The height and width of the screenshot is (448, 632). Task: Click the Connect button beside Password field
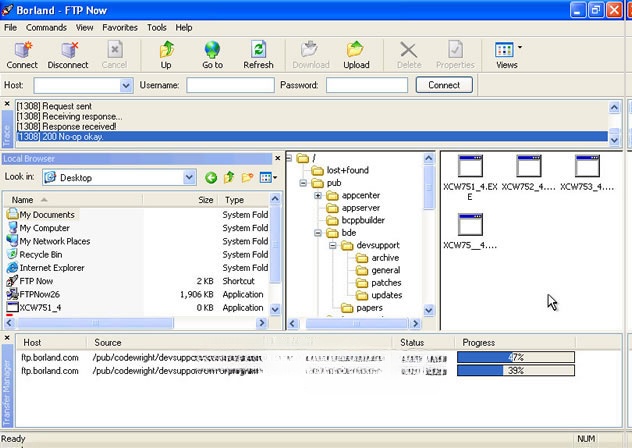[x=444, y=85]
